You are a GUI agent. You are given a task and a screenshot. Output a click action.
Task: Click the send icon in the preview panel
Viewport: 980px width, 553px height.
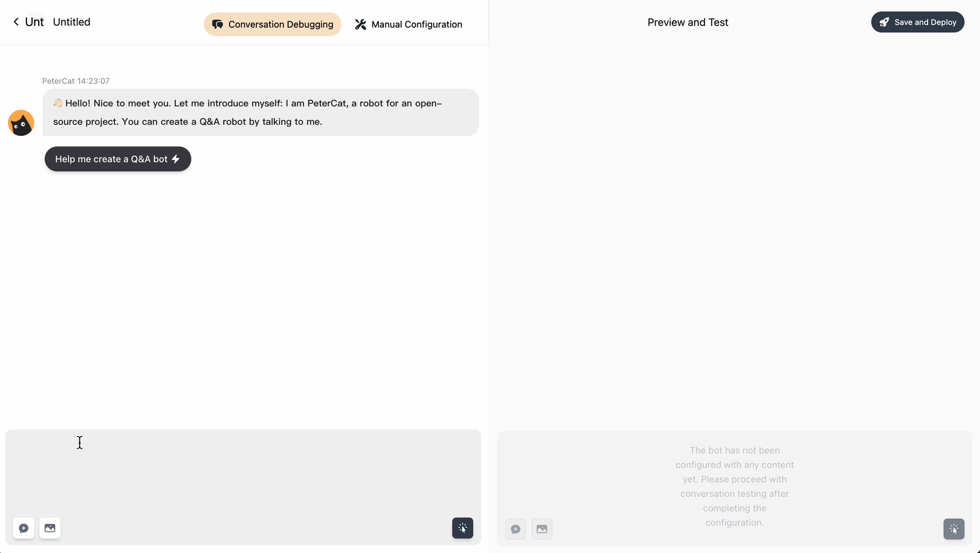[x=954, y=529]
